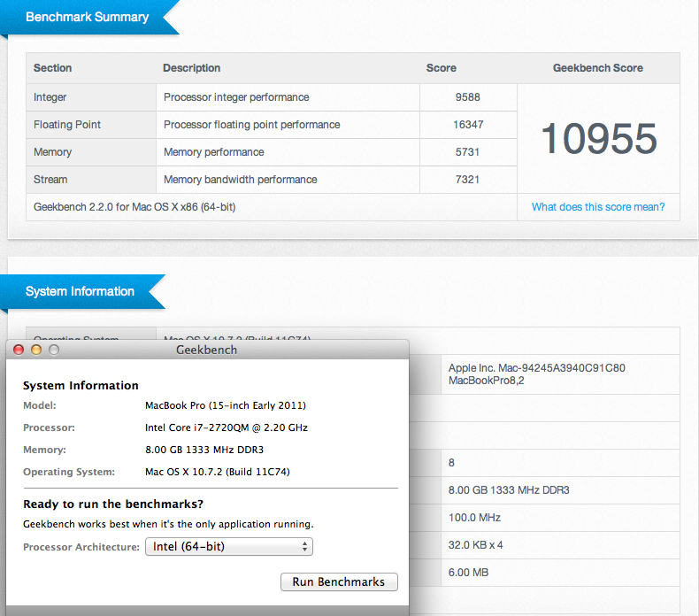
Task: Click the Floating Point score 16347
Action: pos(468,125)
